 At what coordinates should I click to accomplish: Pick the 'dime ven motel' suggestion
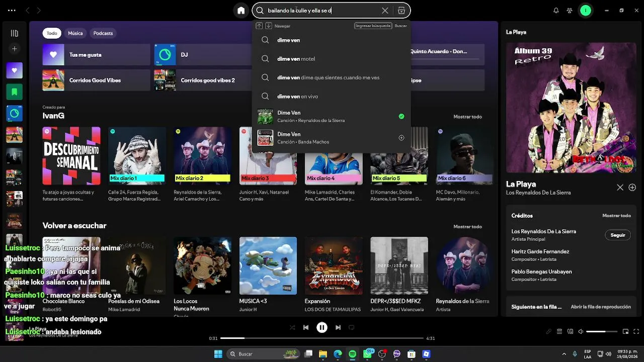331,59
